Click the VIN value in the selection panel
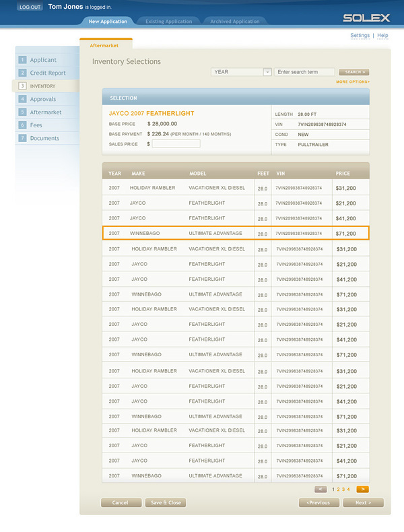Screen dimensions: 404x532 (x=322, y=125)
